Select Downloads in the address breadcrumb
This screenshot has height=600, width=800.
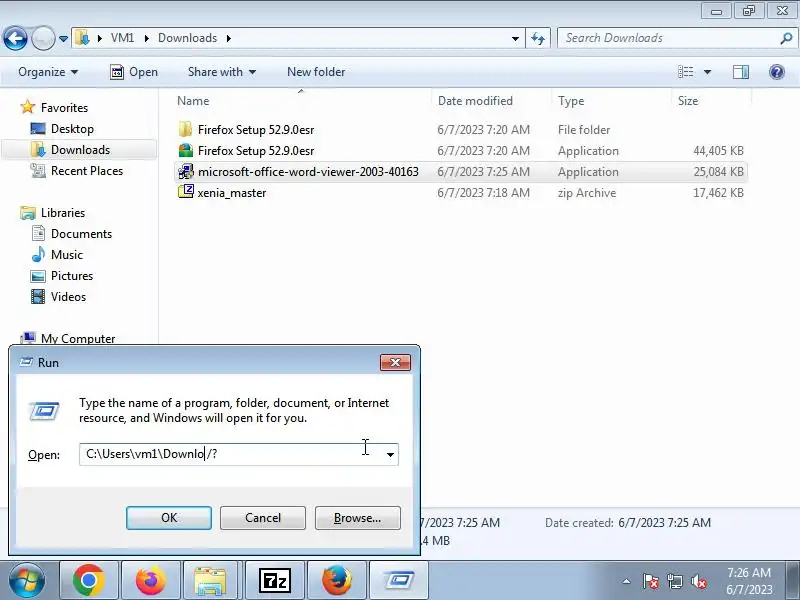coord(187,38)
